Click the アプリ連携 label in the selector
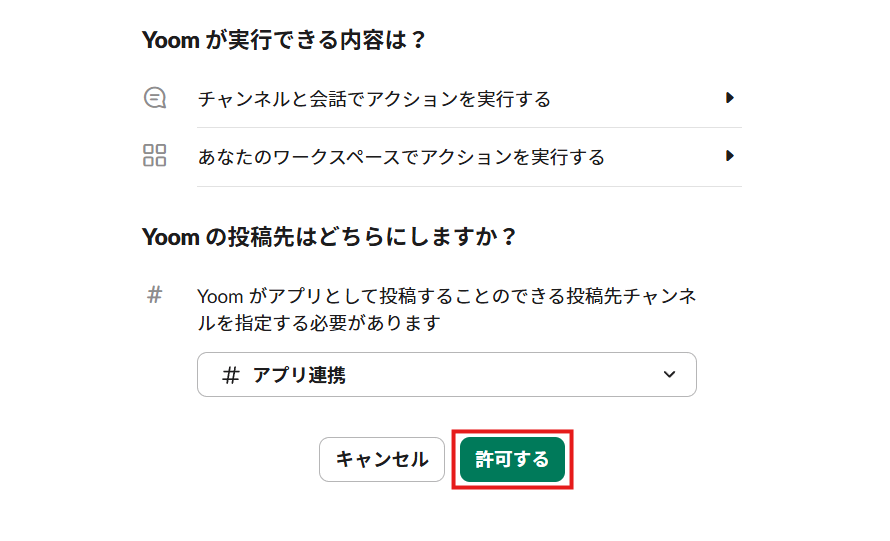 (299, 375)
